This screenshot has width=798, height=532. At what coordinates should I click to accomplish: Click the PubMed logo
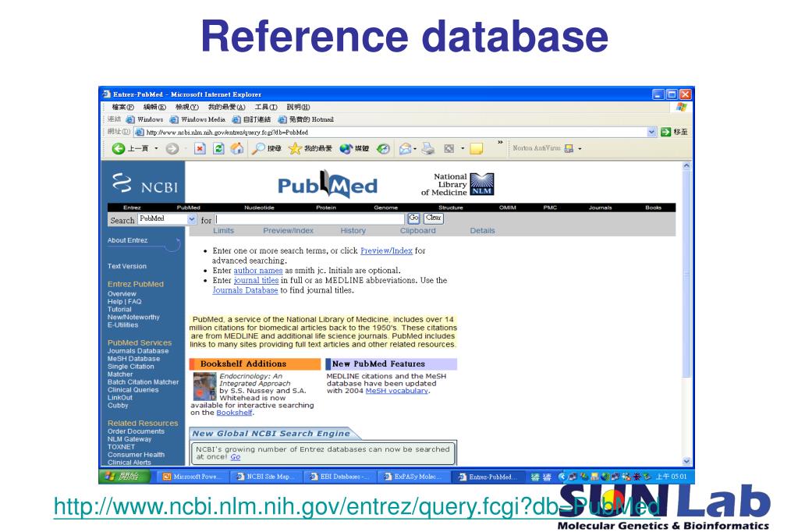point(328,184)
